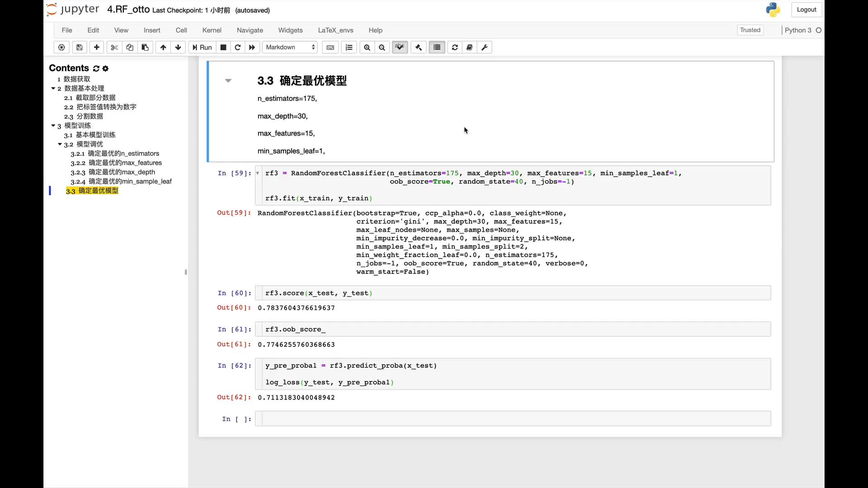Click the Python logo icon
This screenshot has height=488, width=868.
[x=773, y=9]
